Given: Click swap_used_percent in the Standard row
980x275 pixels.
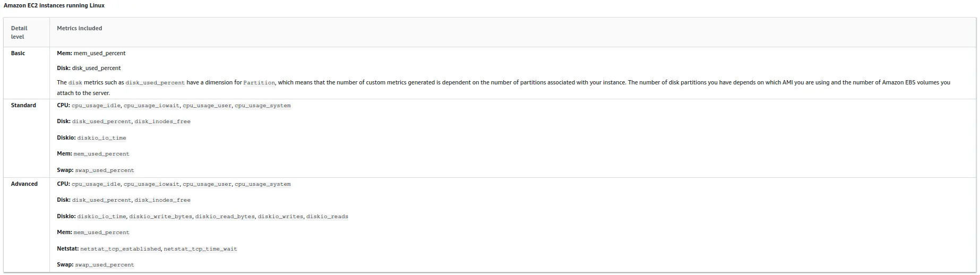Looking at the screenshot, I should point(105,170).
